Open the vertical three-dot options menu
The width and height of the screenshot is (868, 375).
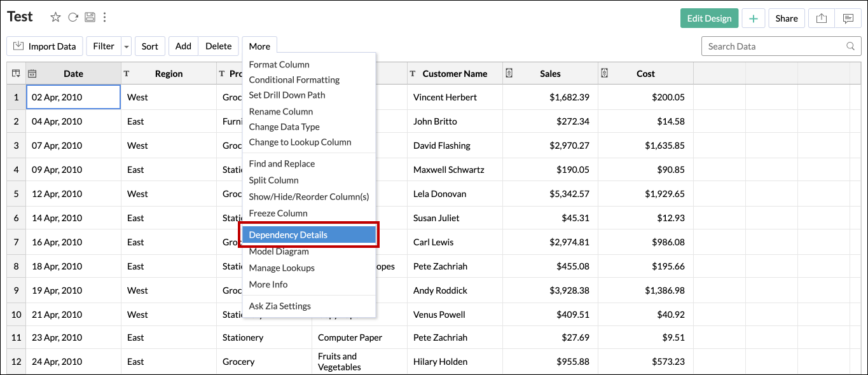click(x=105, y=18)
